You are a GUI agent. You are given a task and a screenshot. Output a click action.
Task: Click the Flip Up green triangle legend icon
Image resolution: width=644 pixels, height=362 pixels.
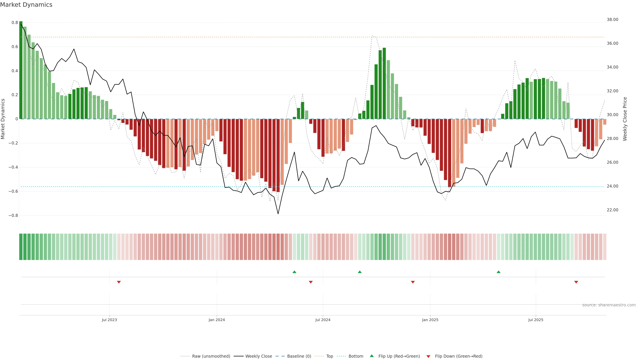point(372,356)
